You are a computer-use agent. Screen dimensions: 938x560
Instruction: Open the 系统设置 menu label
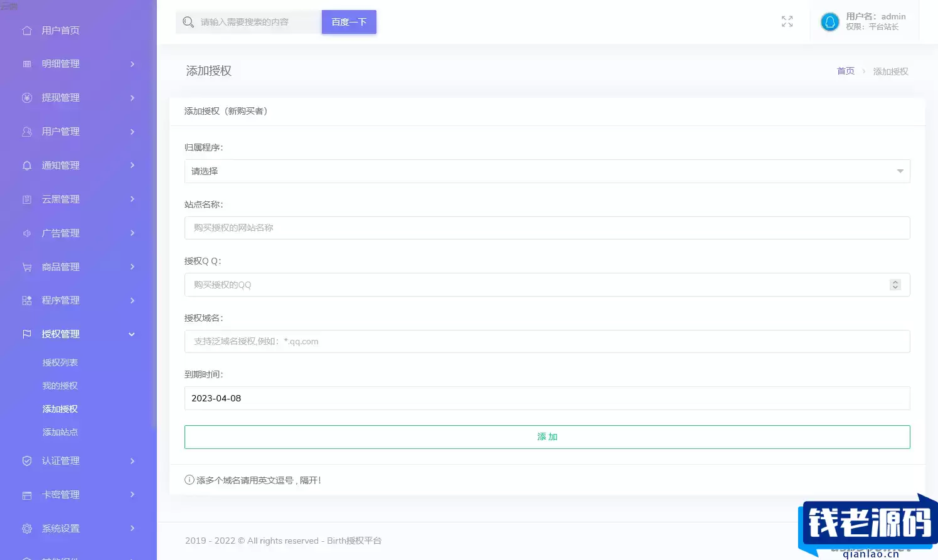pyautogui.click(x=61, y=529)
